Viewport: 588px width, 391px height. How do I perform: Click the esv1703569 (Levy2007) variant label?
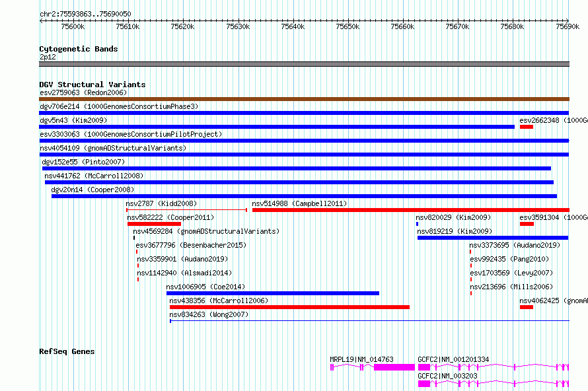(511, 273)
